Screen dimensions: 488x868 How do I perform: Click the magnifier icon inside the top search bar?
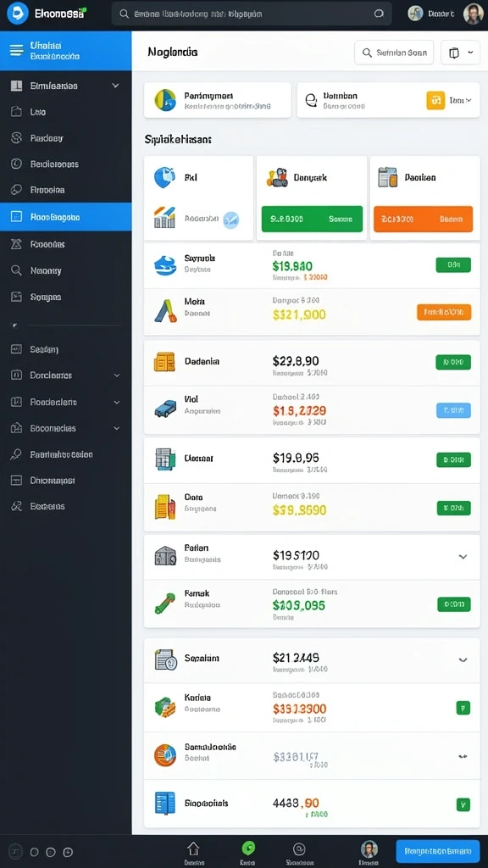[124, 14]
